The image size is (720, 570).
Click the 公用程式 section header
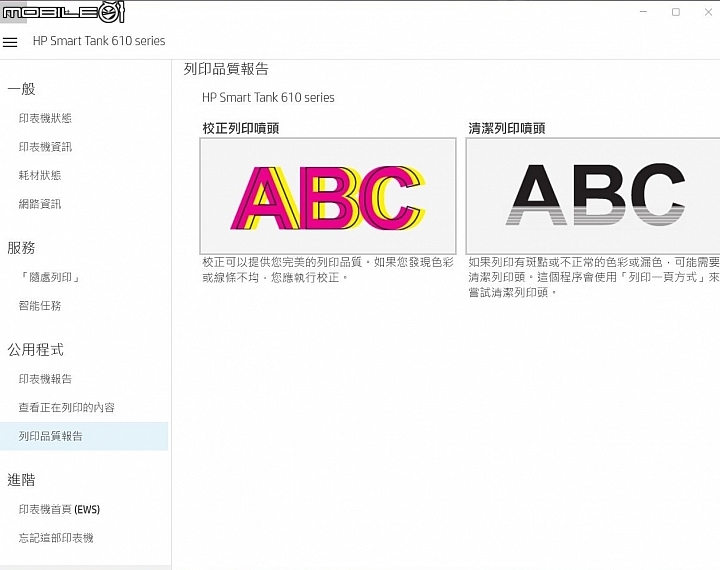click(35, 350)
